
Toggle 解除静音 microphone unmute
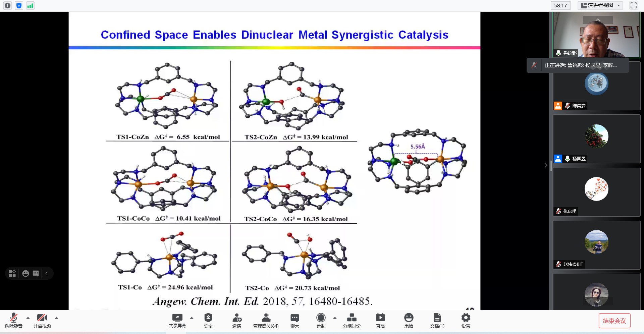tap(14, 320)
